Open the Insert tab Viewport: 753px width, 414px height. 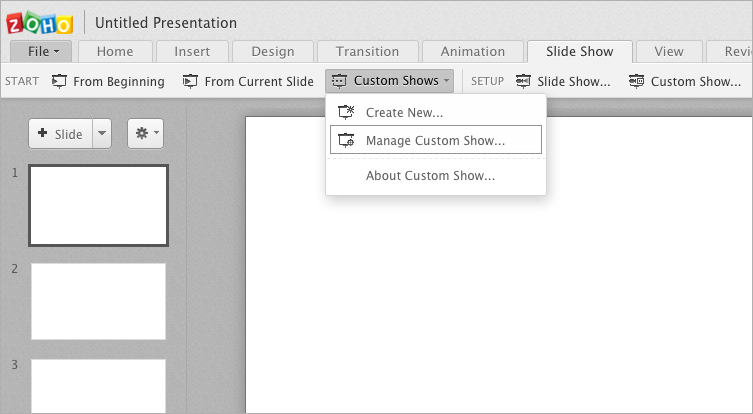point(192,52)
